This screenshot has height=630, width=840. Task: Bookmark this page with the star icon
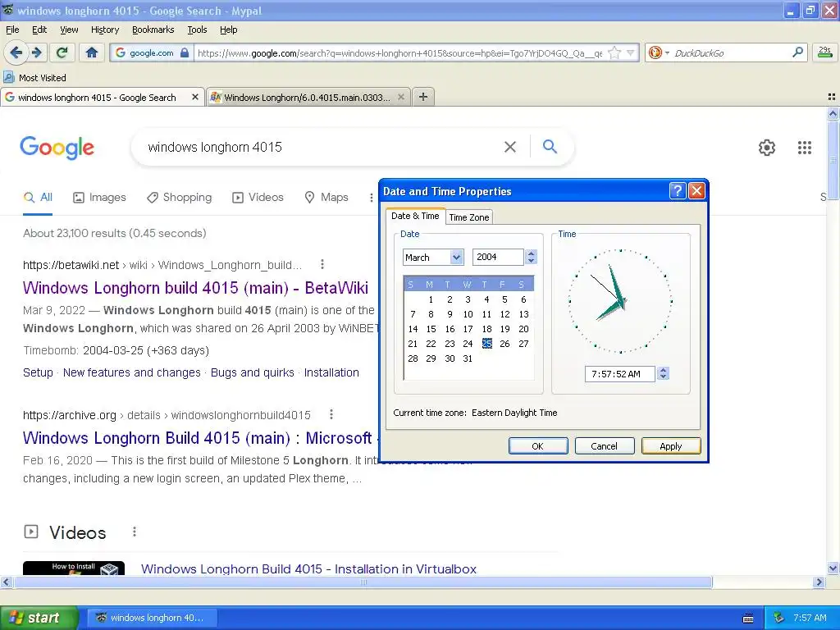[x=614, y=52]
